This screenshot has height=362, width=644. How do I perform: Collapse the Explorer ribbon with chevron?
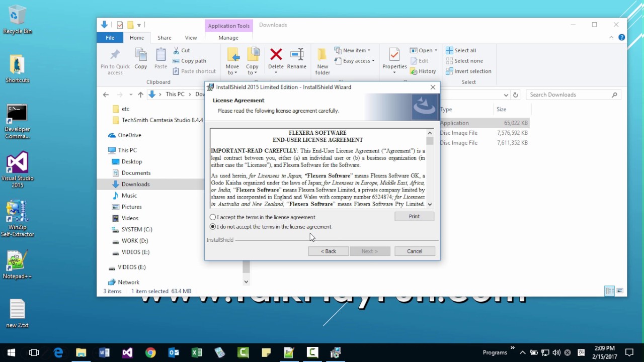[612, 38]
